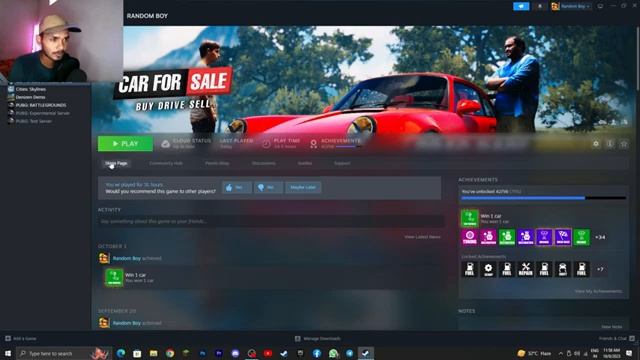Click the green trophy achievement icon
The height and width of the screenshot is (360, 640).
(x=582, y=237)
